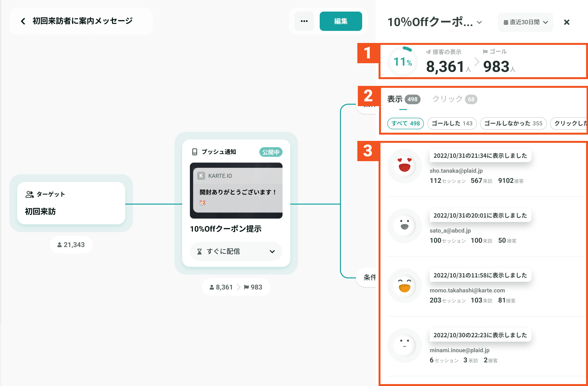Click the back arrow beside 初回来訪者に案内メッセージ
This screenshot has width=588, height=386.
coord(23,21)
